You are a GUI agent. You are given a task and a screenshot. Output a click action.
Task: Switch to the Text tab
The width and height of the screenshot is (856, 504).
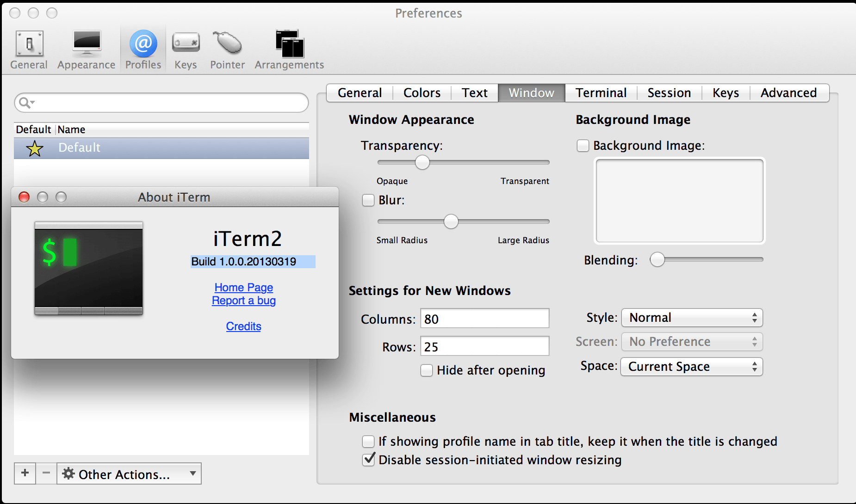[x=475, y=93]
